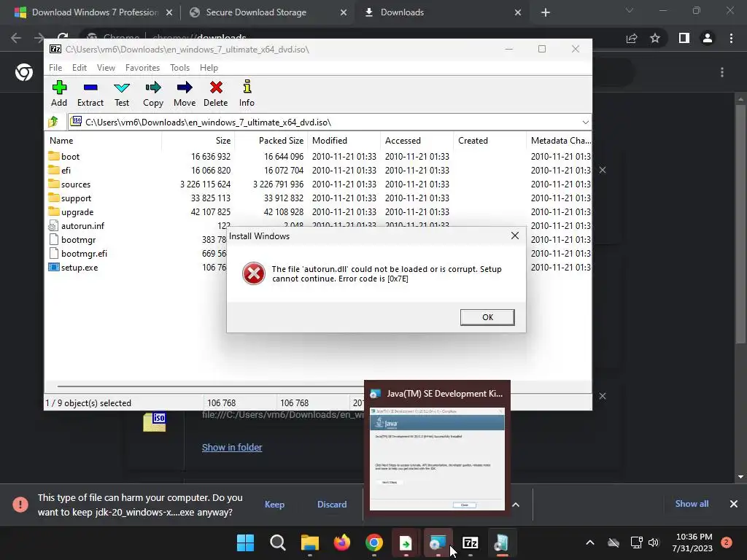Image resolution: width=747 pixels, height=560 pixels.
Task: Click the Delete red X icon
Action: (x=216, y=87)
